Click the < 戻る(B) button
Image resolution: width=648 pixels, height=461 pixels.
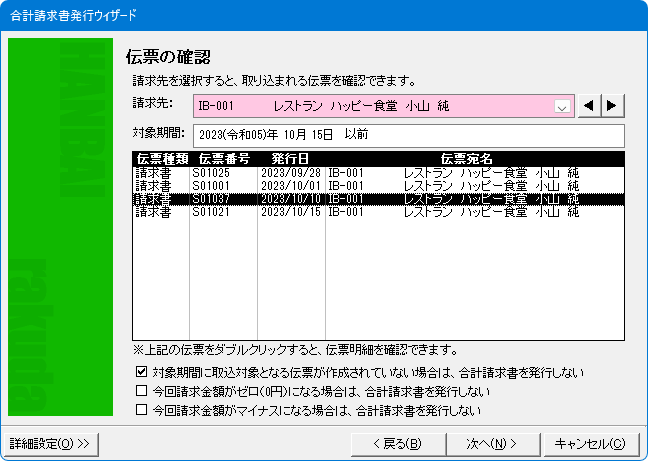tap(398, 444)
